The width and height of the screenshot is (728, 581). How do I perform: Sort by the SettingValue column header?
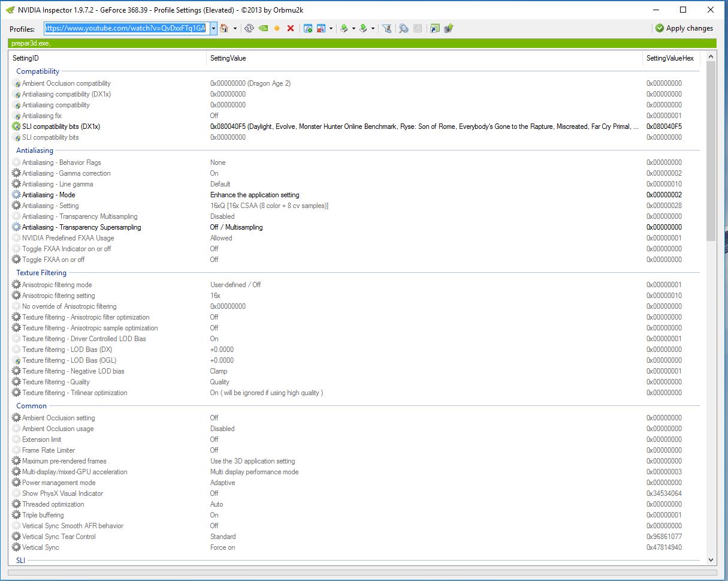click(x=424, y=58)
